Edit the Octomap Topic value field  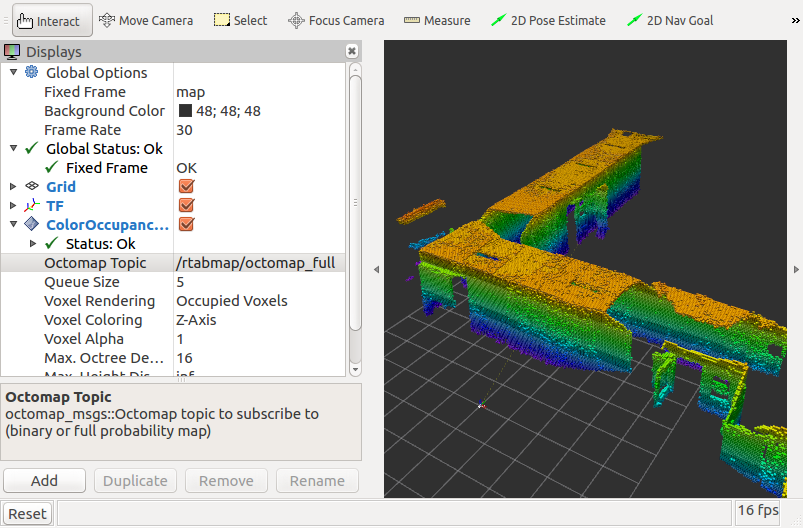[258, 263]
